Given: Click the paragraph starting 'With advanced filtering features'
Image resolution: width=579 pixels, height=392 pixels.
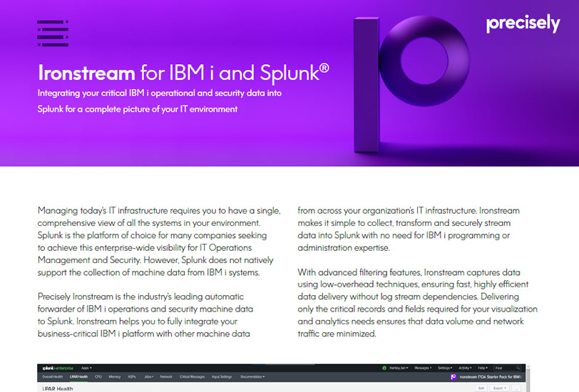Looking at the screenshot, I should click(x=417, y=303).
